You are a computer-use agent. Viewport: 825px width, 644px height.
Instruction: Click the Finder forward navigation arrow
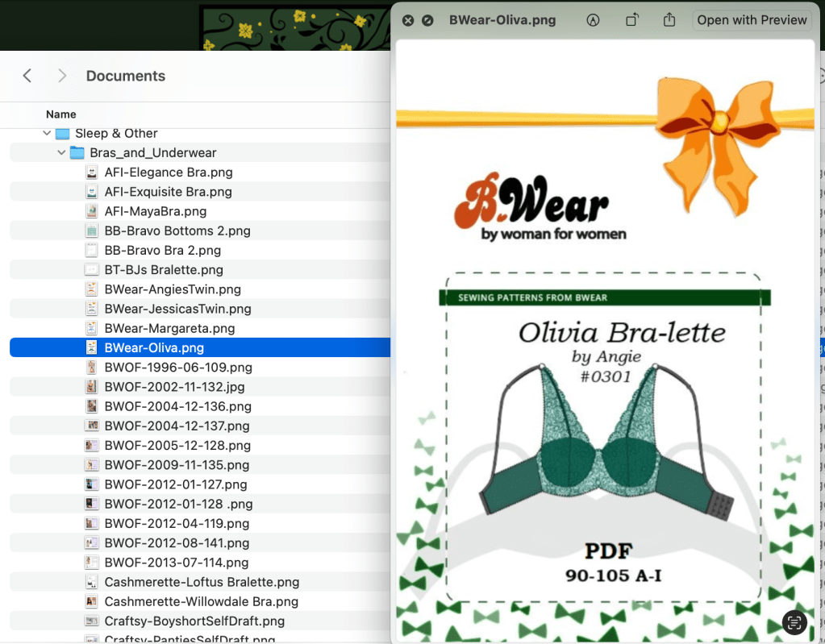point(62,76)
